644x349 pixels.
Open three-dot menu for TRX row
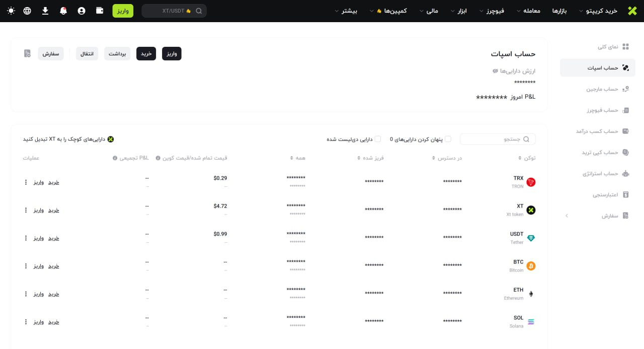click(26, 182)
